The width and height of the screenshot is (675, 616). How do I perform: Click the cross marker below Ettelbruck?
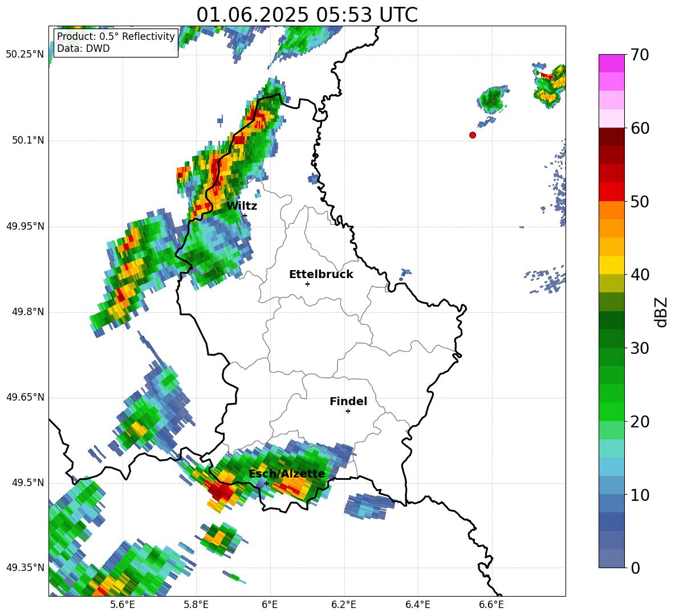pos(307,284)
